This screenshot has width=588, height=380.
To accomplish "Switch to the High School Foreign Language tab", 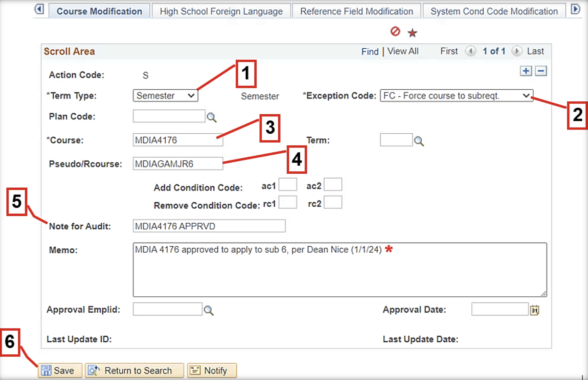I will [221, 11].
